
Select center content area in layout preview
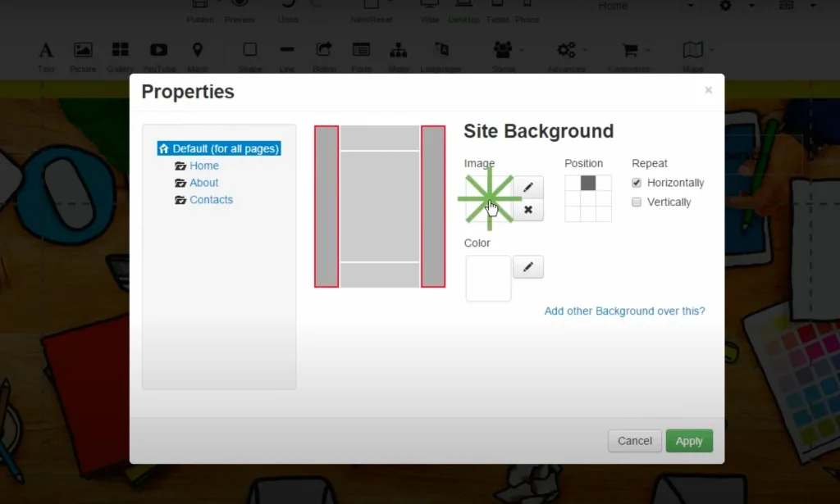click(x=380, y=207)
